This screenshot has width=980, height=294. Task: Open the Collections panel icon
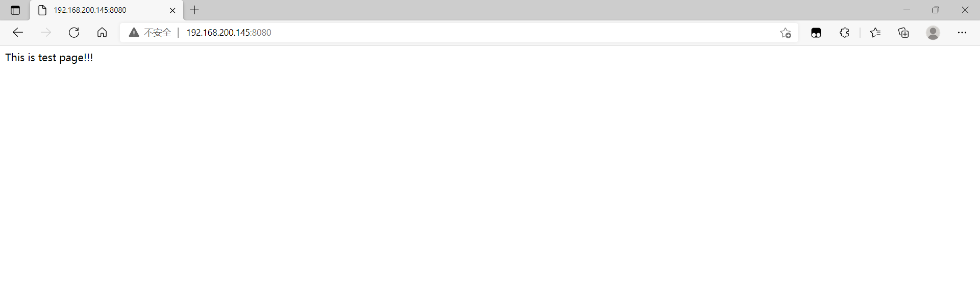[x=904, y=33]
